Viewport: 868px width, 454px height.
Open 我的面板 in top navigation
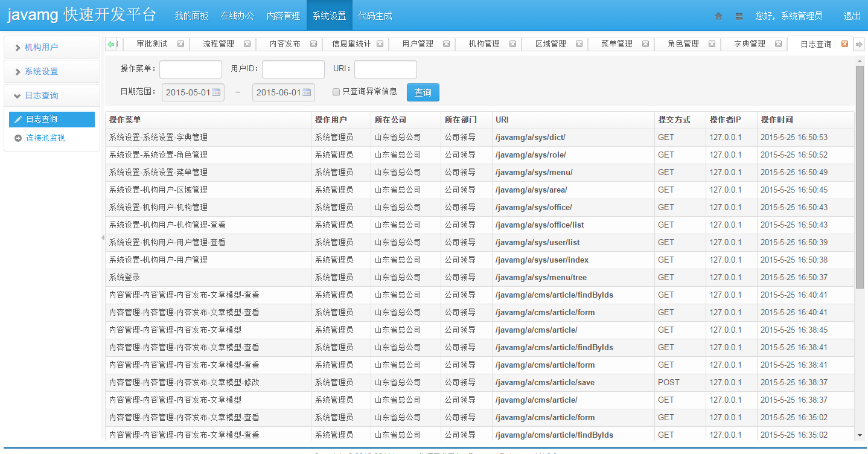click(x=192, y=16)
